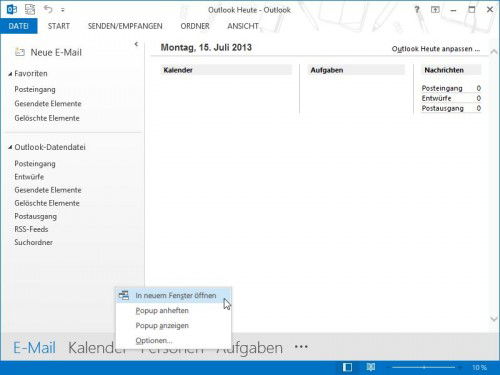This screenshot has width=500, height=375.
Task: Open the Suchordner folder
Action: [x=34, y=242]
